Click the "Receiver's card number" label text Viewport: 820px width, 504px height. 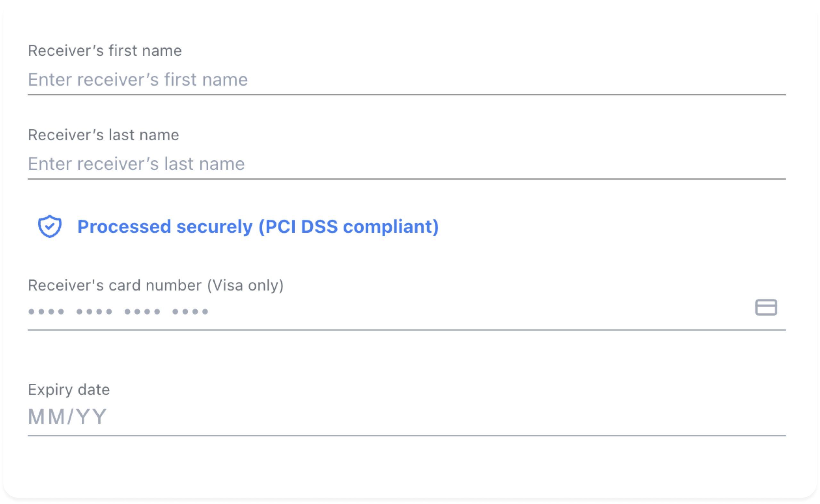click(x=115, y=285)
